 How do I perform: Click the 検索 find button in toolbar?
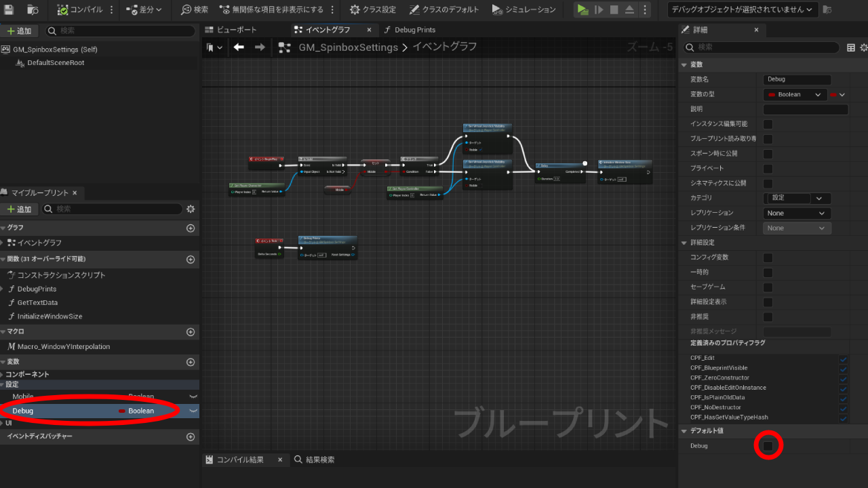tap(195, 9)
